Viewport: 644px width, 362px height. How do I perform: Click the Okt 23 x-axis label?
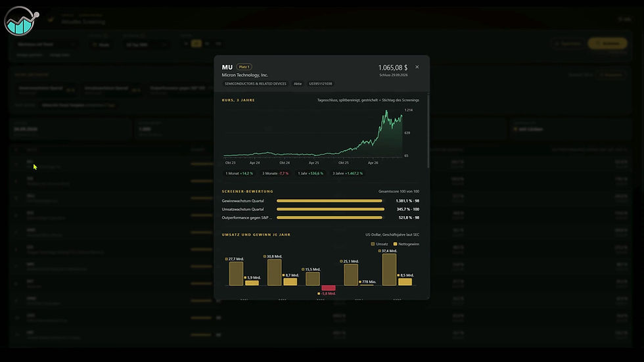pyautogui.click(x=231, y=163)
